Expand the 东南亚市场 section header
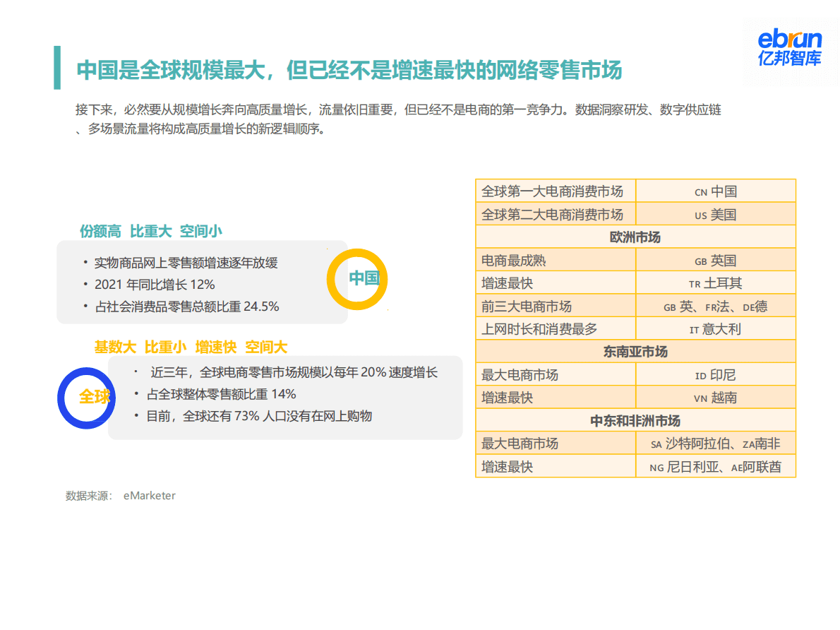The image size is (840, 630). tap(636, 351)
